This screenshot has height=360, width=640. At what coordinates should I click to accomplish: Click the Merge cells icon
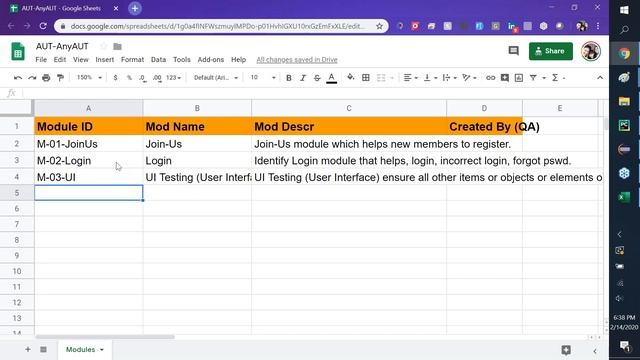point(381,78)
